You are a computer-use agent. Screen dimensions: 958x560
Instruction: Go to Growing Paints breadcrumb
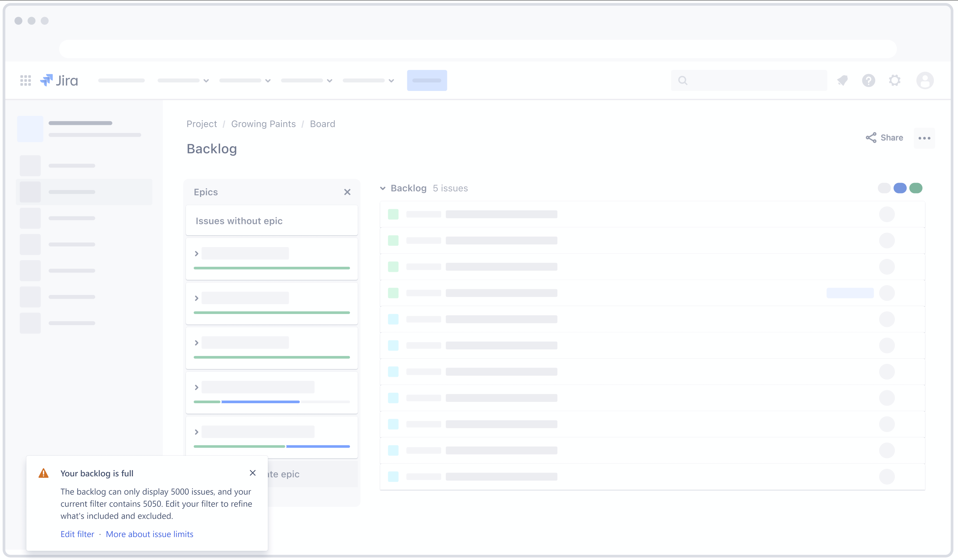point(264,124)
